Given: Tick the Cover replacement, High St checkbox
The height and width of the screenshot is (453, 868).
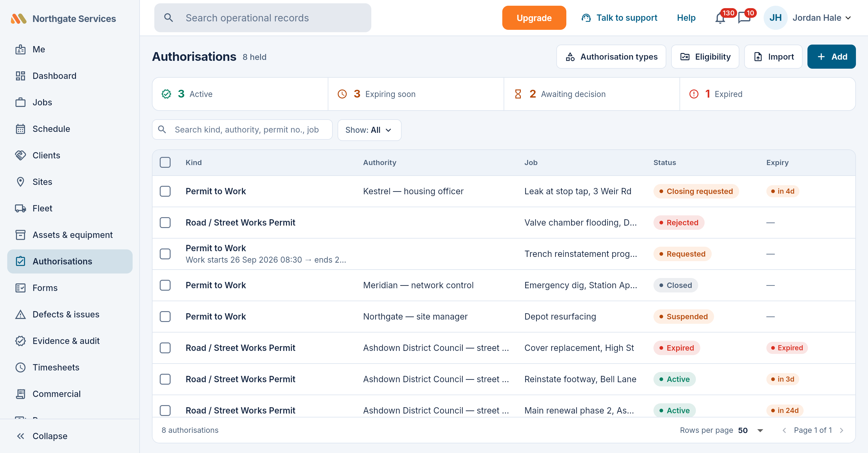Looking at the screenshot, I should coord(165,348).
